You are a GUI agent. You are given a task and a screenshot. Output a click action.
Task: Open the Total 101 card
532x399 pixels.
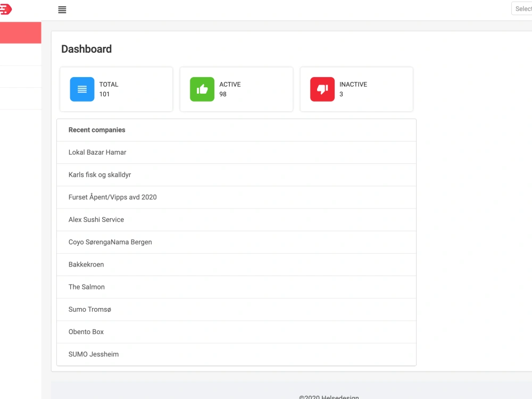(x=117, y=89)
